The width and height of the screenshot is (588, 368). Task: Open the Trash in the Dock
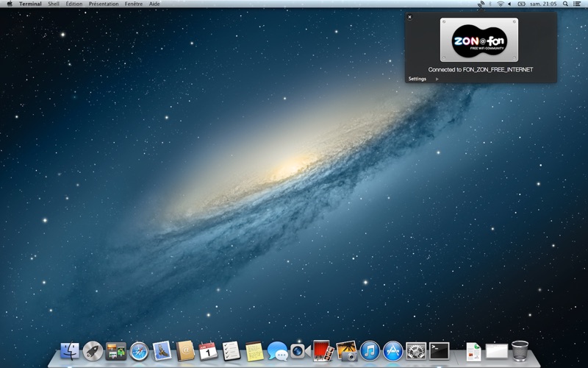[520, 351]
